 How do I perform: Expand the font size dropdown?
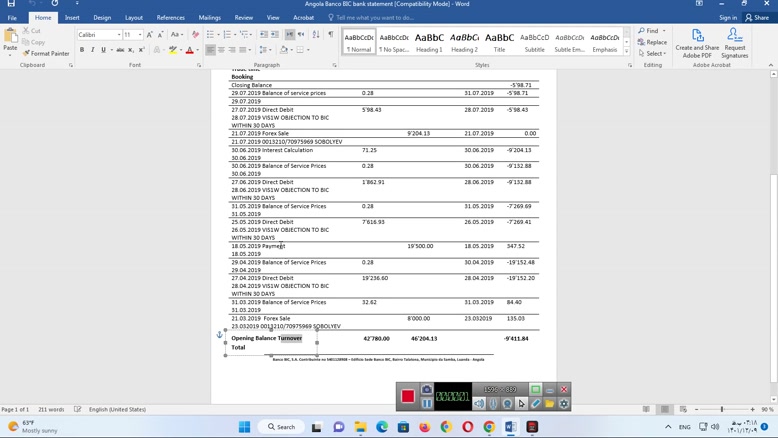(139, 35)
